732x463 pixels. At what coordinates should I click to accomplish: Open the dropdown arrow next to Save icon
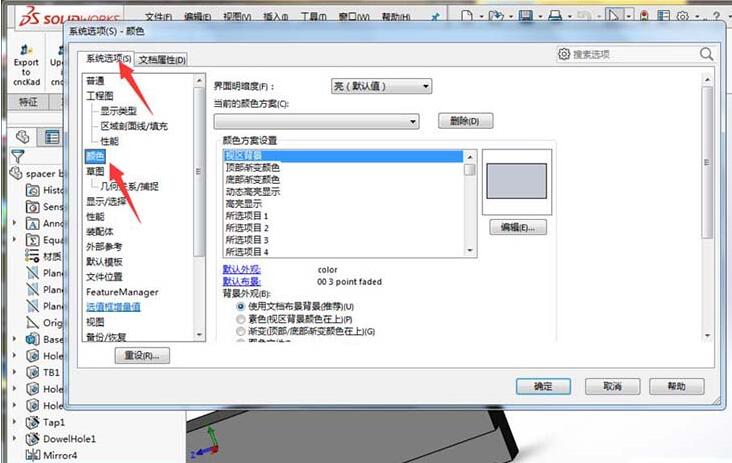point(540,17)
